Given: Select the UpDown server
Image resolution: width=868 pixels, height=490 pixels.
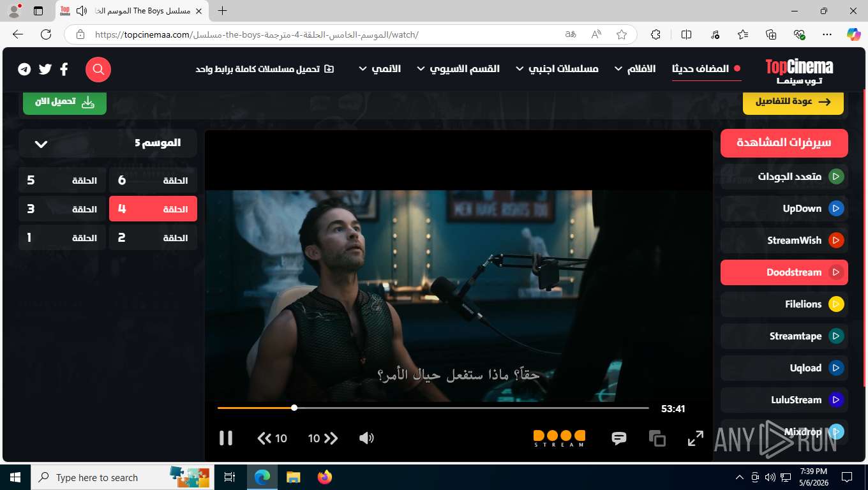Looking at the screenshot, I should 784,209.
